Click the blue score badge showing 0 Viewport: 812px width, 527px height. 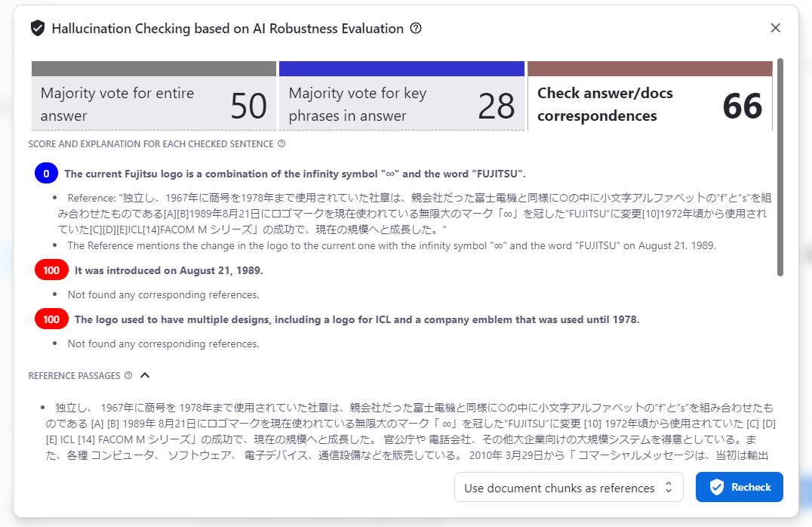pos(46,173)
